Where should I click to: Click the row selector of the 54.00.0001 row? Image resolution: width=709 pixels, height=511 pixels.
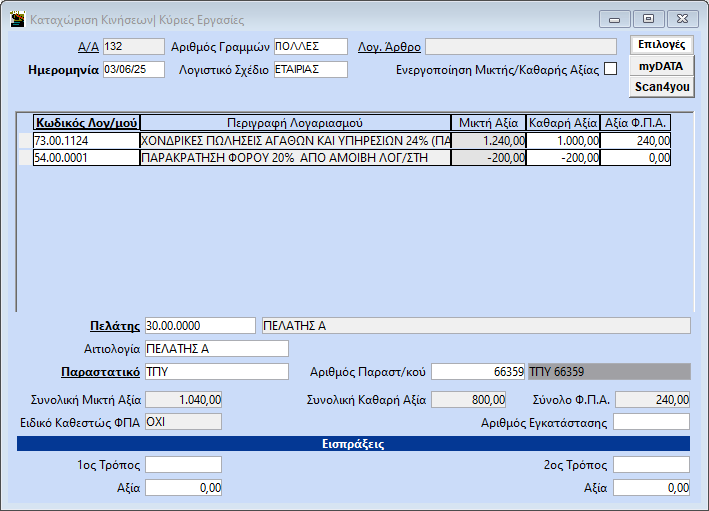point(26,158)
